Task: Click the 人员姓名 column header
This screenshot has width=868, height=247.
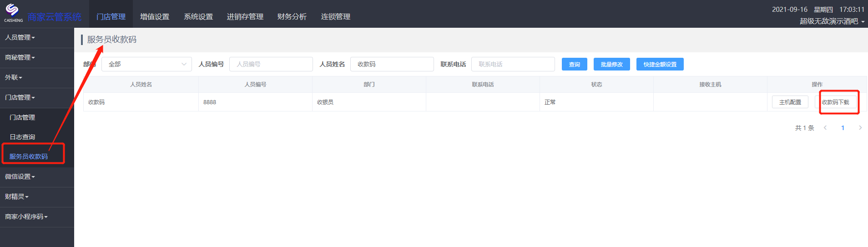Action: (x=141, y=85)
